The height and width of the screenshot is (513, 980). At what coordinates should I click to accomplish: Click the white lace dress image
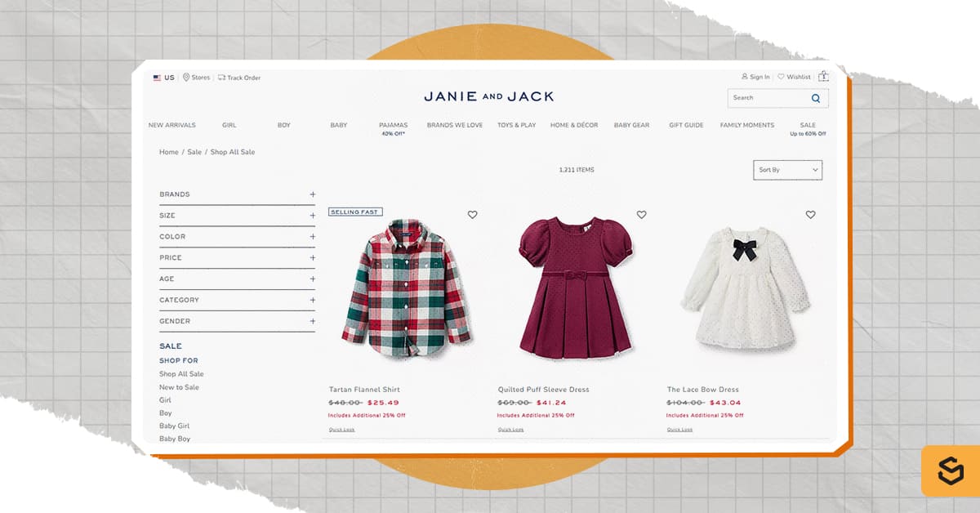(745, 288)
